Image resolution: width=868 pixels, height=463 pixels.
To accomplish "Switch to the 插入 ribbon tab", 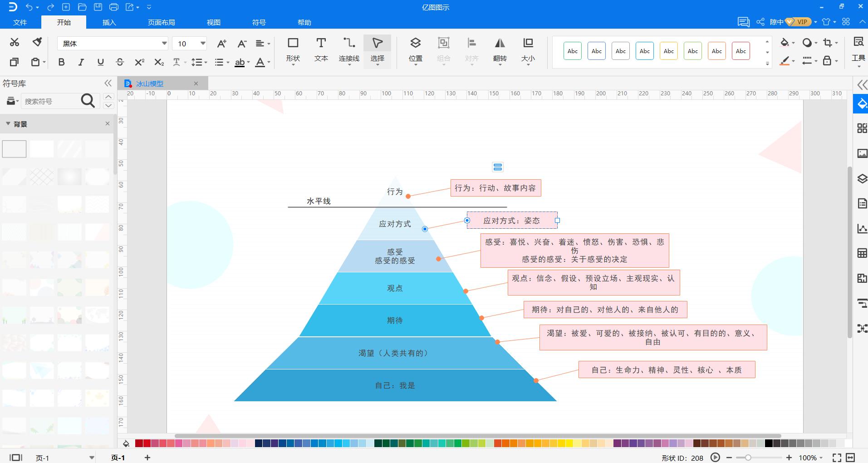I will tap(109, 22).
